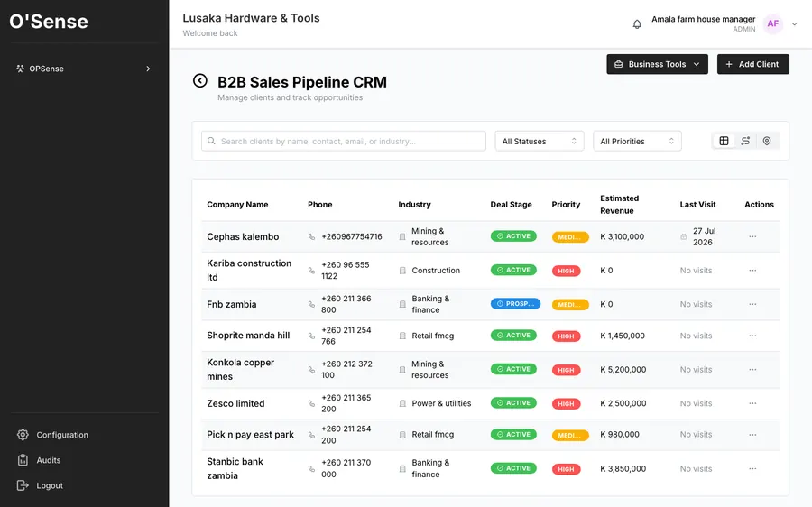Image resolution: width=812 pixels, height=507 pixels.
Task: Click the Estimated Revenue column header
Action: point(619,205)
